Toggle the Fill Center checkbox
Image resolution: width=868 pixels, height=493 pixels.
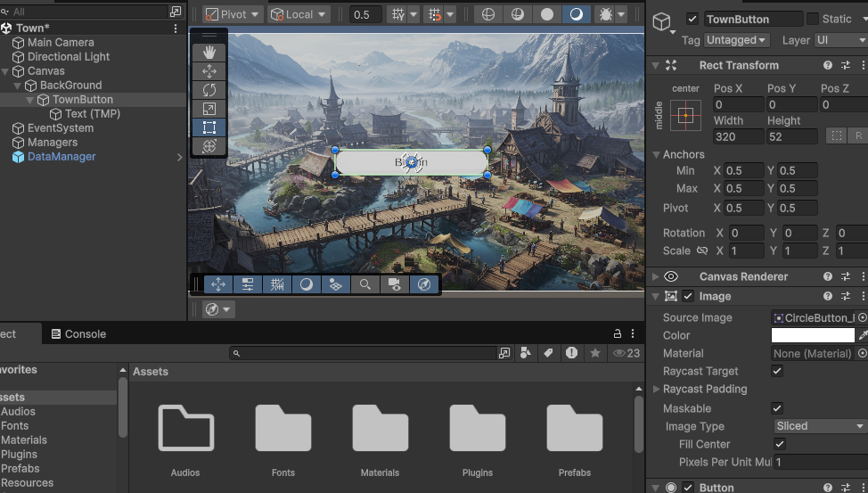pyautogui.click(x=780, y=444)
